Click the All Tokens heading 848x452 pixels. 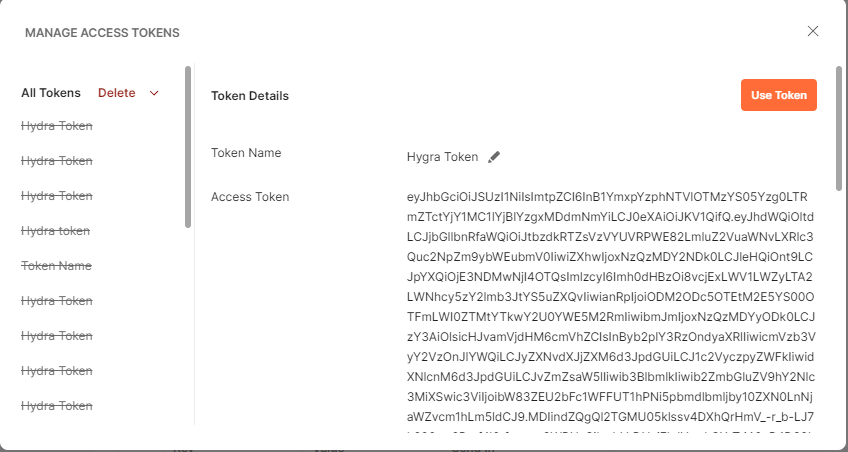(51, 93)
